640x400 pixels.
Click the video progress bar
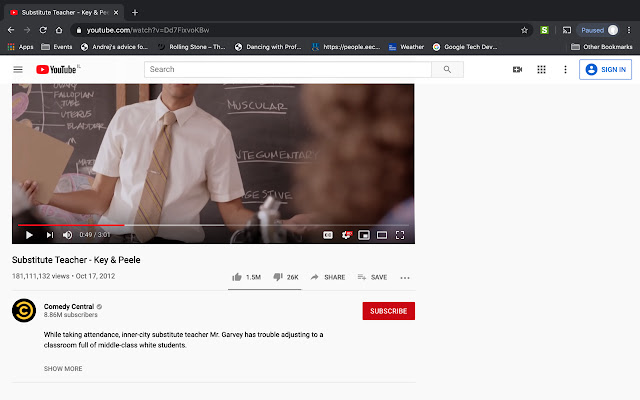(x=213, y=225)
